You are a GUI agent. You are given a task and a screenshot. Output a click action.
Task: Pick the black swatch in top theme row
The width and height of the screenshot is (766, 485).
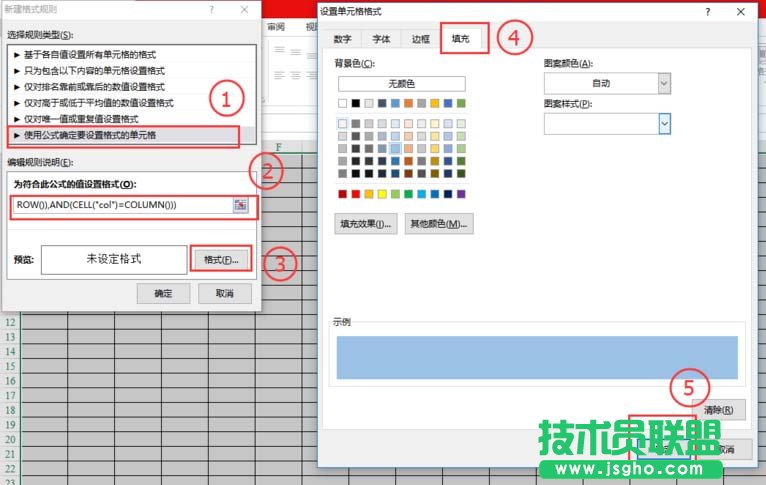click(356, 103)
